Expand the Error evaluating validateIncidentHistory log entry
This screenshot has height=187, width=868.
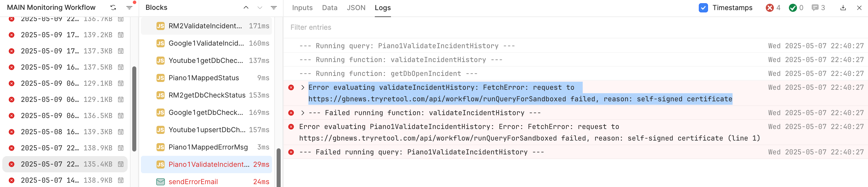(303, 88)
